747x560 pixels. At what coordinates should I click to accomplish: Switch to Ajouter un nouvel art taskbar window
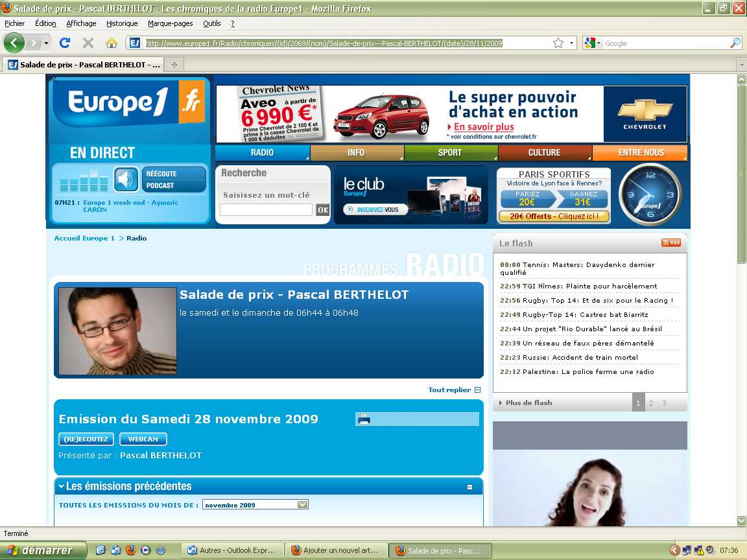[337, 550]
